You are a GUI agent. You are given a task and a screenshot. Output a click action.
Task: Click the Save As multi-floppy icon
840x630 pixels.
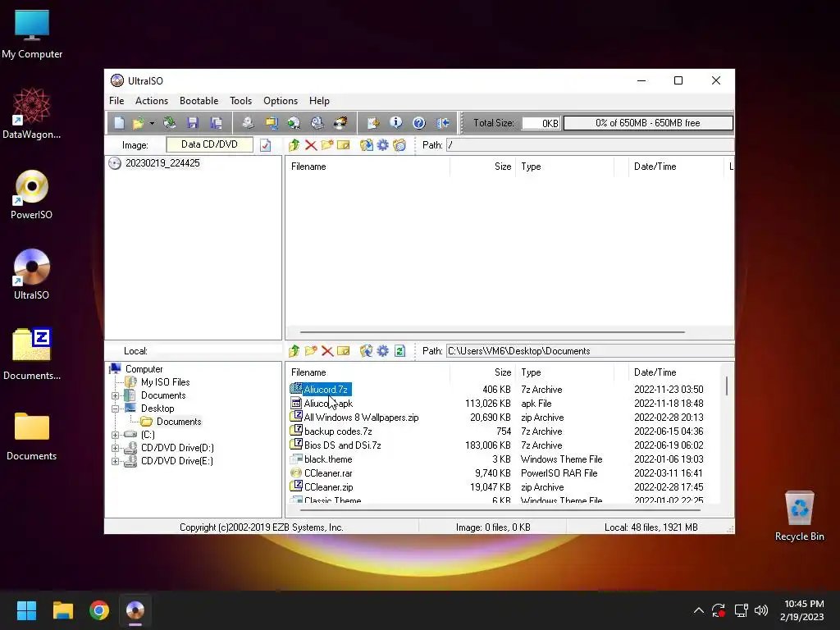click(x=217, y=123)
